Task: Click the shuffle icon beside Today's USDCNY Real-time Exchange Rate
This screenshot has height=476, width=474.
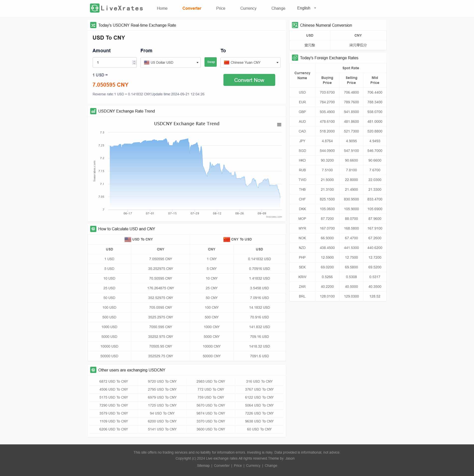Action: click(93, 25)
